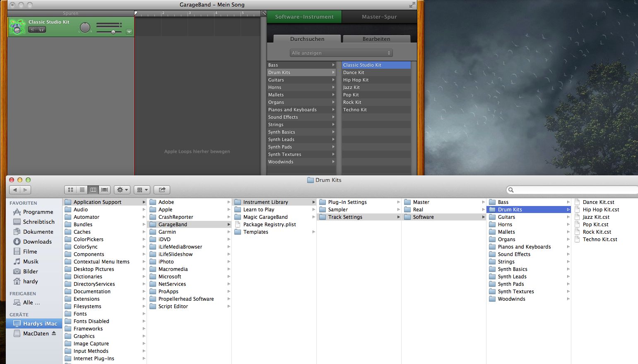Choose Techno Kit instrument in GarageBand
The width and height of the screenshot is (638, 364).
pyautogui.click(x=376, y=110)
